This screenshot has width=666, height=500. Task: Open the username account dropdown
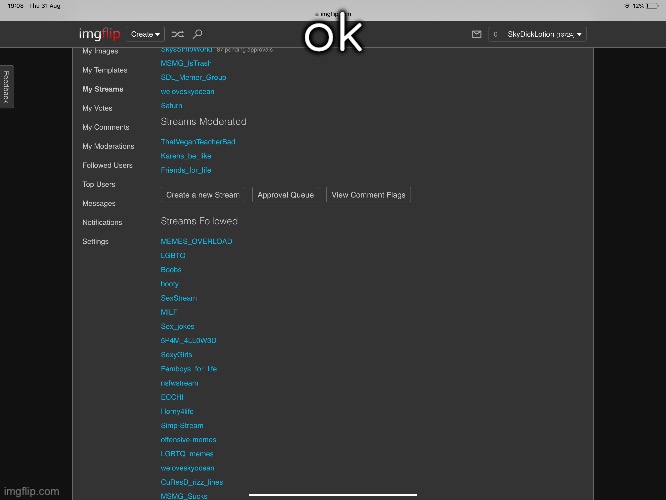pyautogui.click(x=545, y=34)
